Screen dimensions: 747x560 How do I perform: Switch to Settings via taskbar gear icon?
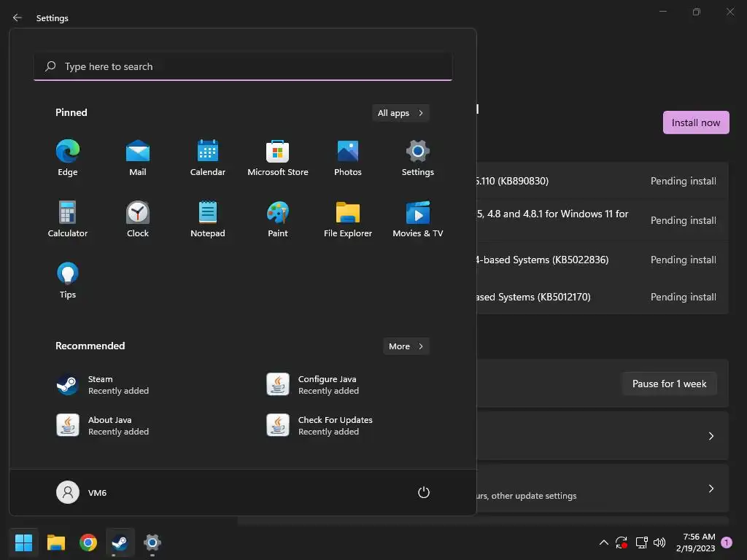click(152, 542)
